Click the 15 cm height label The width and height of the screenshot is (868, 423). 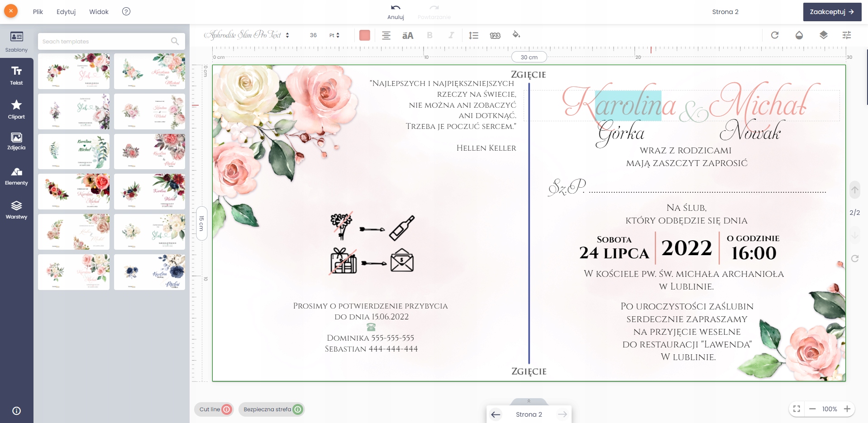pos(201,223)
